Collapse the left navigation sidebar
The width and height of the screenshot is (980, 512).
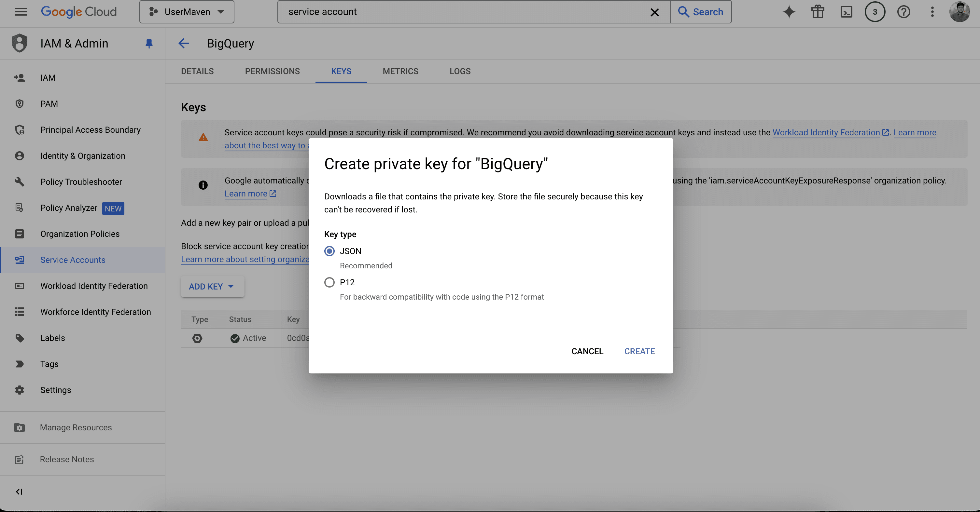pos(19,492)
